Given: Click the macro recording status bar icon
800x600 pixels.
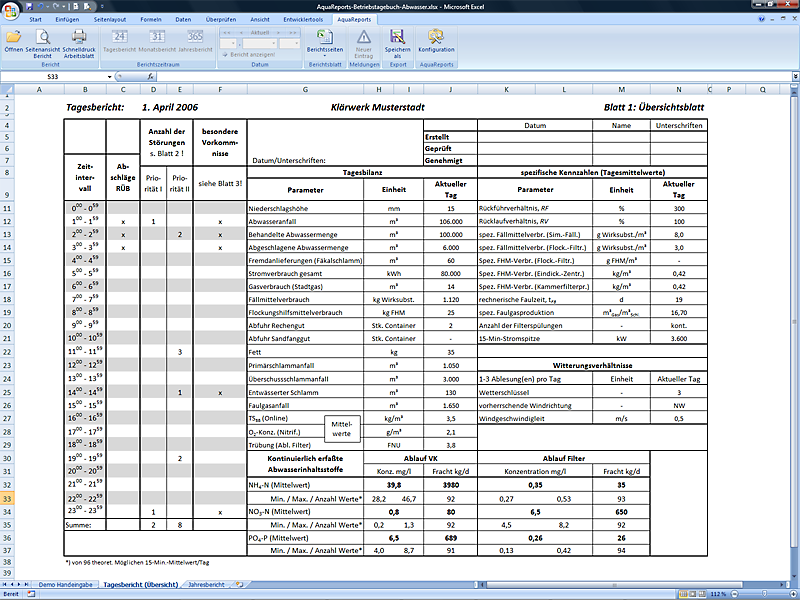Looking at the screenshot, I should [x=31, y=594].
